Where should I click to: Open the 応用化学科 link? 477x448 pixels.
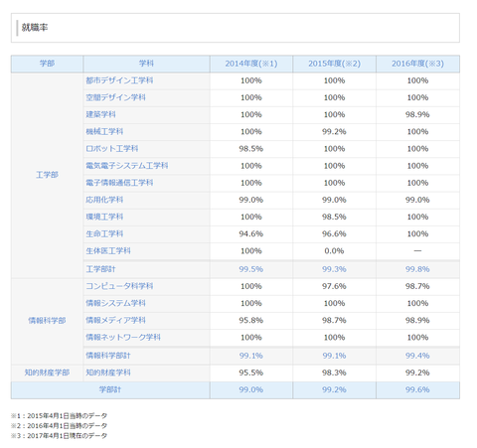click(104, 200)
